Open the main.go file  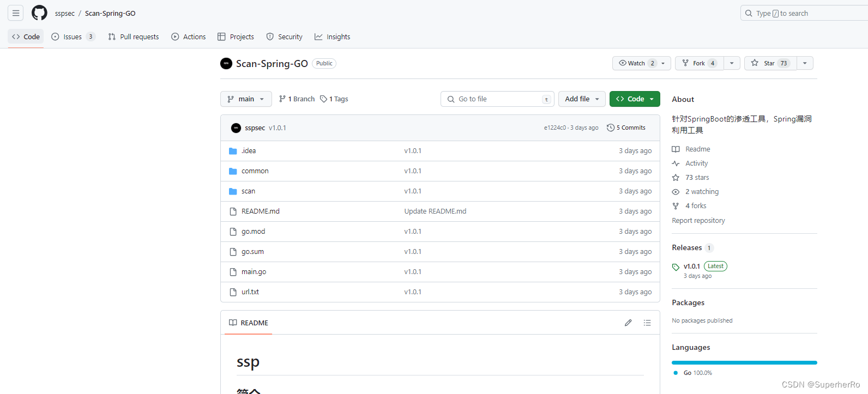coord(254,272)
